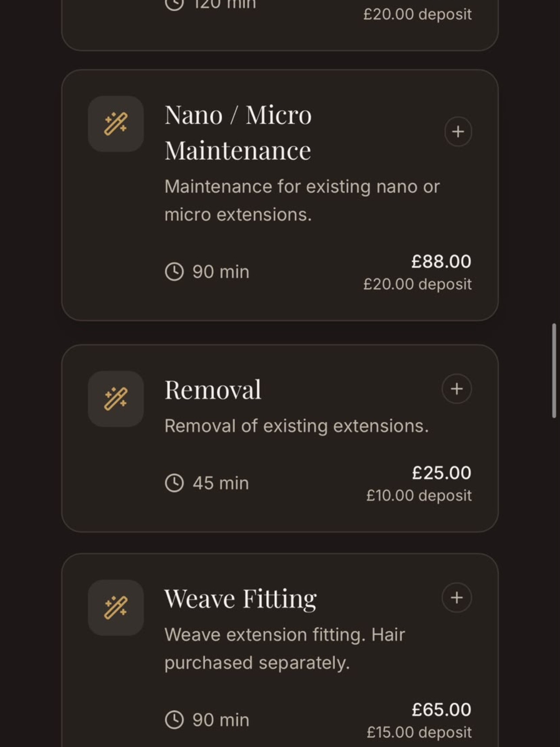Tap the Weave Fitting wand icon
560x747 pixels.
coord(116,608)
